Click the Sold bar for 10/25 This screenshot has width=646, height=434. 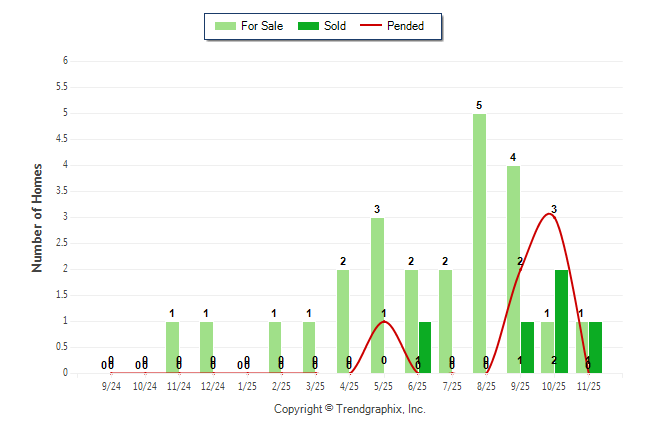(561, 321)
